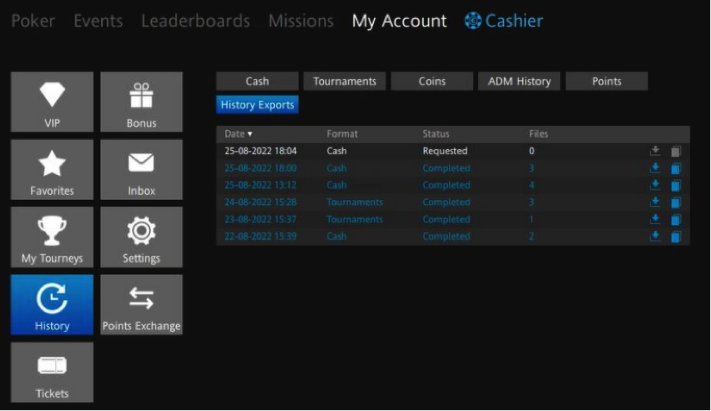
Task: Click the History Exports button
Action: tap(257, 104)
